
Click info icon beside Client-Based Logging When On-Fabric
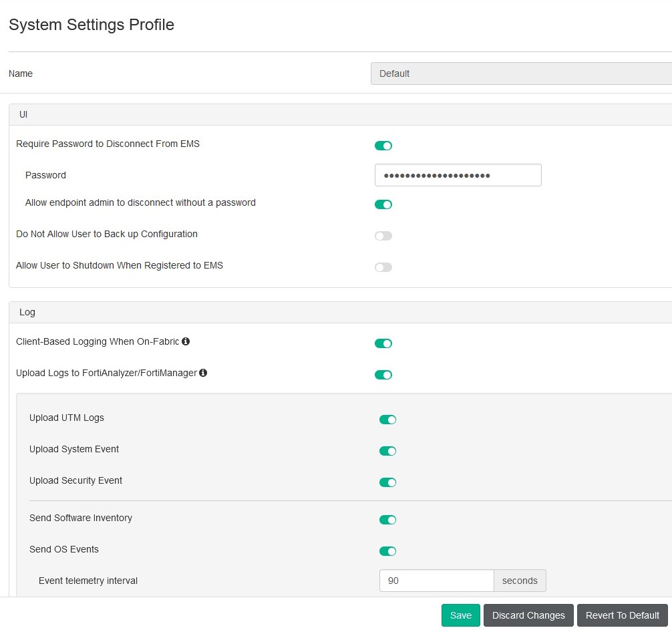[186, 341]
